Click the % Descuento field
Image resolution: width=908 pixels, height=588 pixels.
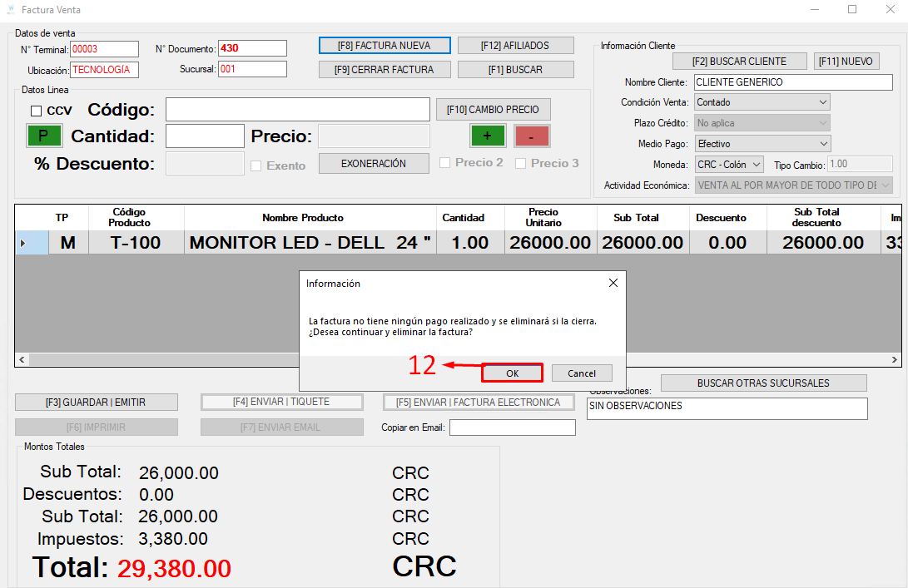[205, 164]
